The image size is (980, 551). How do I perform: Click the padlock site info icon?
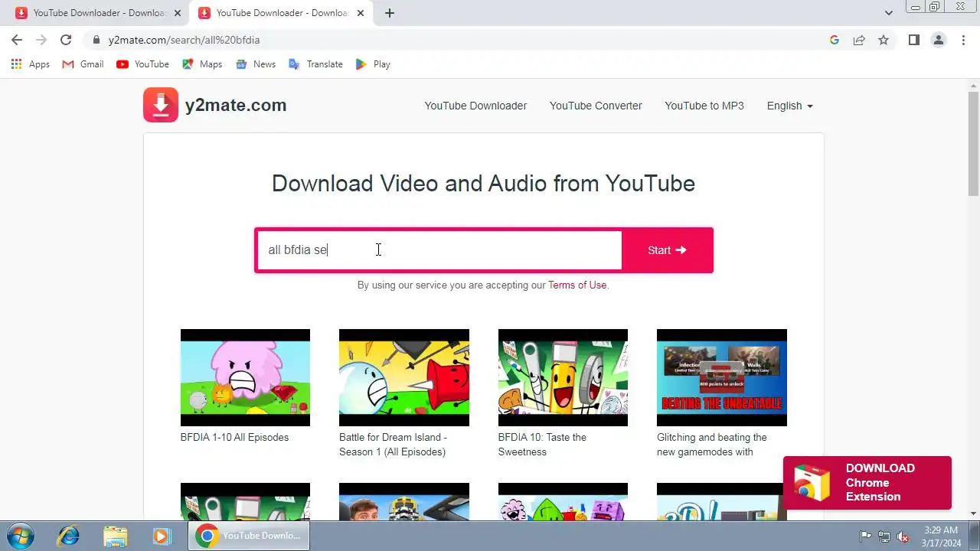(x=96, y=40)
